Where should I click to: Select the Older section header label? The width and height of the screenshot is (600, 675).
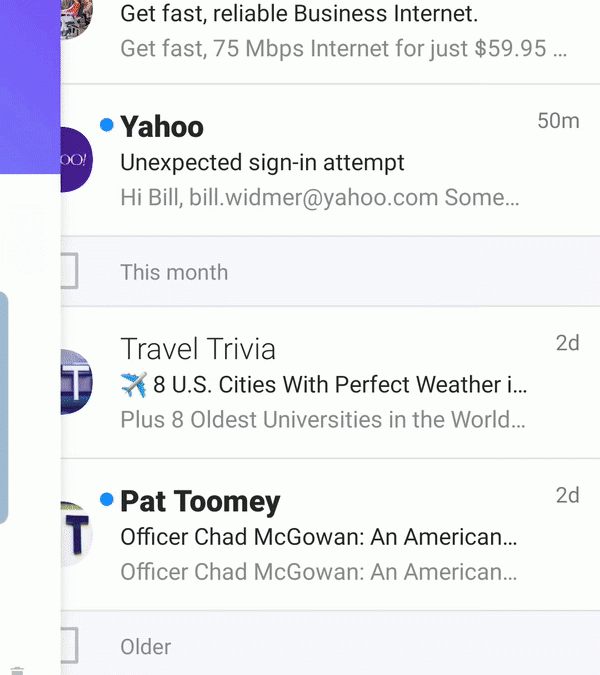coord(146,647)
